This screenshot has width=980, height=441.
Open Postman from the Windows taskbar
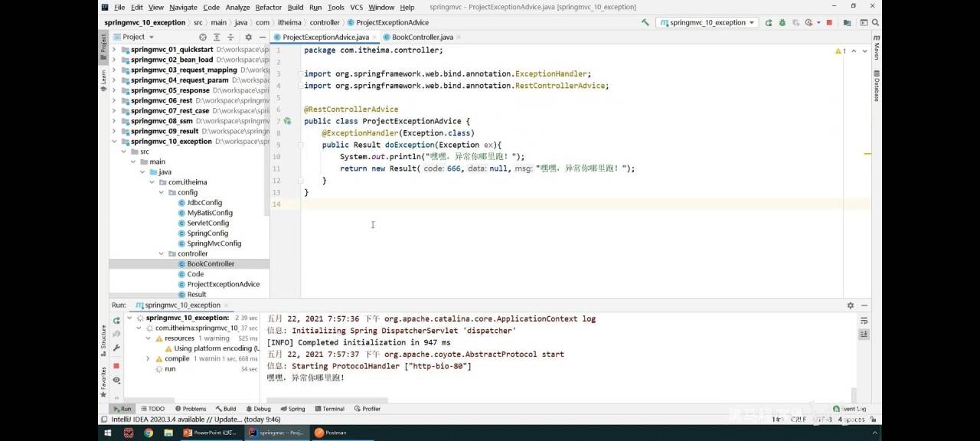pos(330,433)
